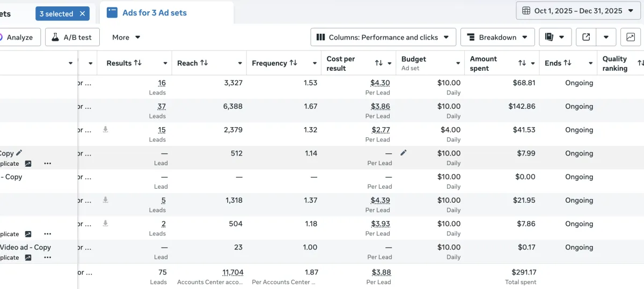
Task: Open the More menu
Action: [x=126, y=38]
